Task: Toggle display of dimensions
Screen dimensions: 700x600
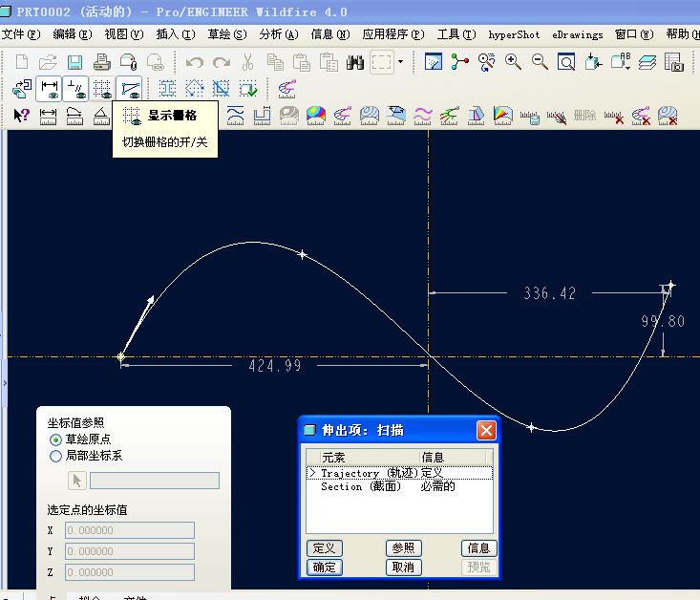Action: point(49,89)
